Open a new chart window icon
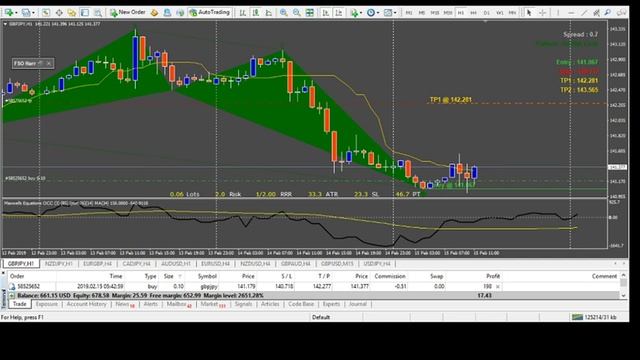 [9, 13]
